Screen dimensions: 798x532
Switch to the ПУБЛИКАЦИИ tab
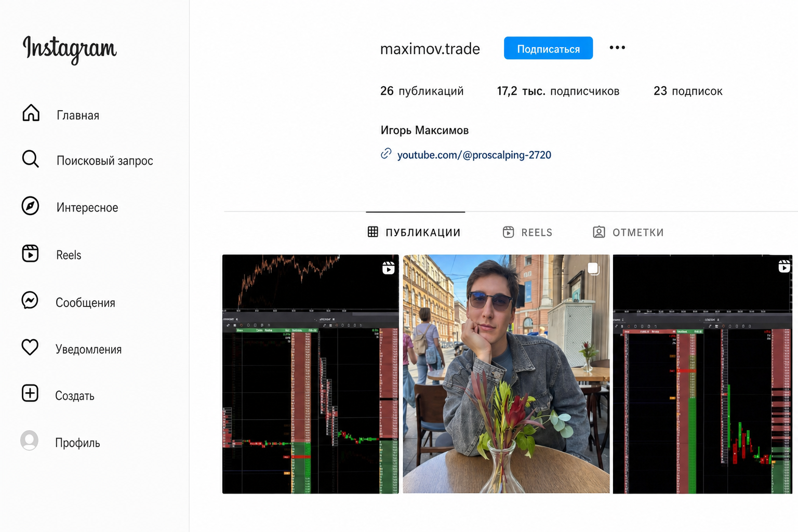click(x=415, y=232)
